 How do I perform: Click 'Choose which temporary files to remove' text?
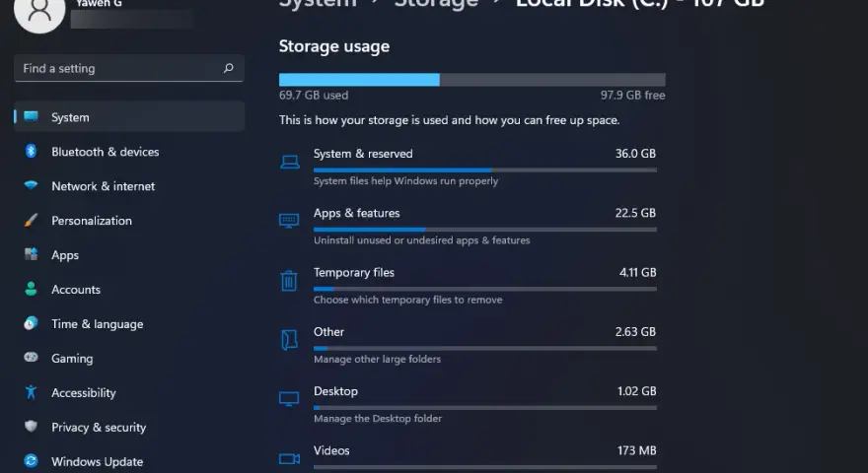[x=408, y=300]
